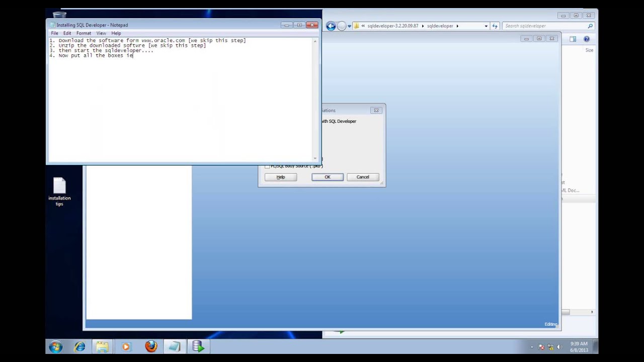Launch Internet Explorer from taskbar
Screen dimensions: 644x362
pos(79,346)
